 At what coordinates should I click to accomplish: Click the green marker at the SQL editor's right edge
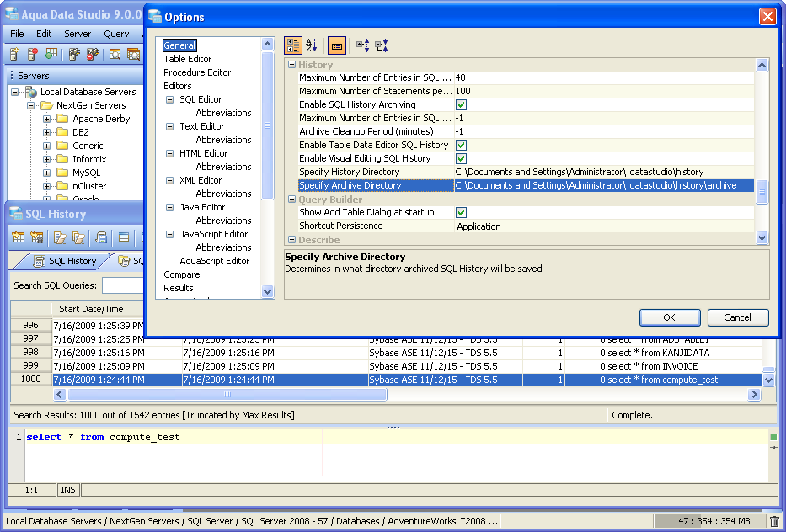[773, 438]
